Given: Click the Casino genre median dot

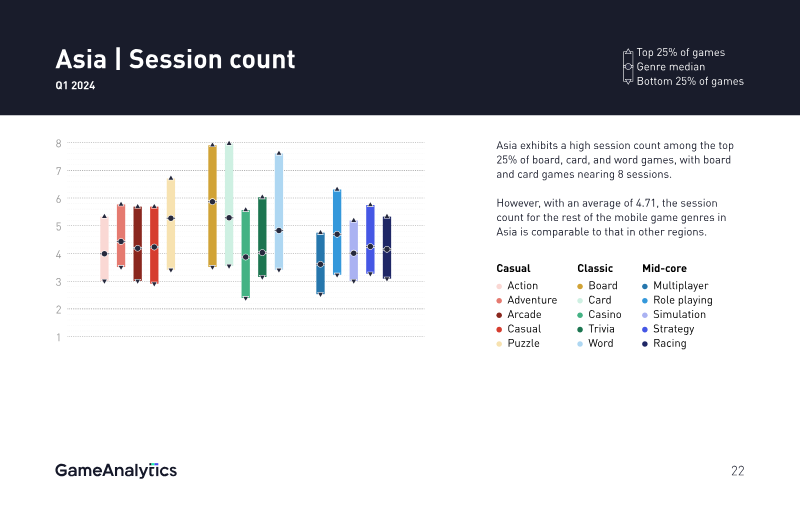Looking at the screenshot, I should (245, 257).
